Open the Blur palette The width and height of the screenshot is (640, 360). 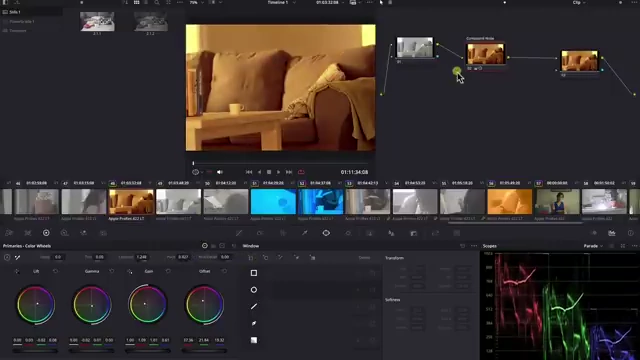point(391,233)
